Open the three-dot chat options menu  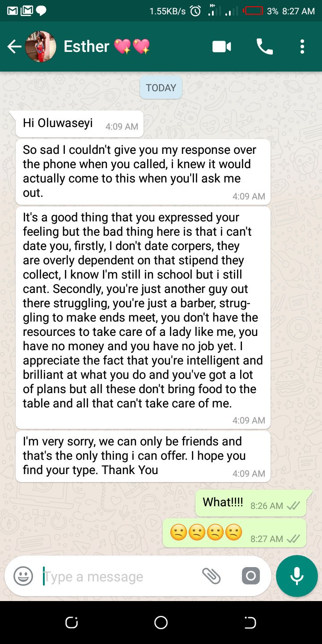[302, 47]
